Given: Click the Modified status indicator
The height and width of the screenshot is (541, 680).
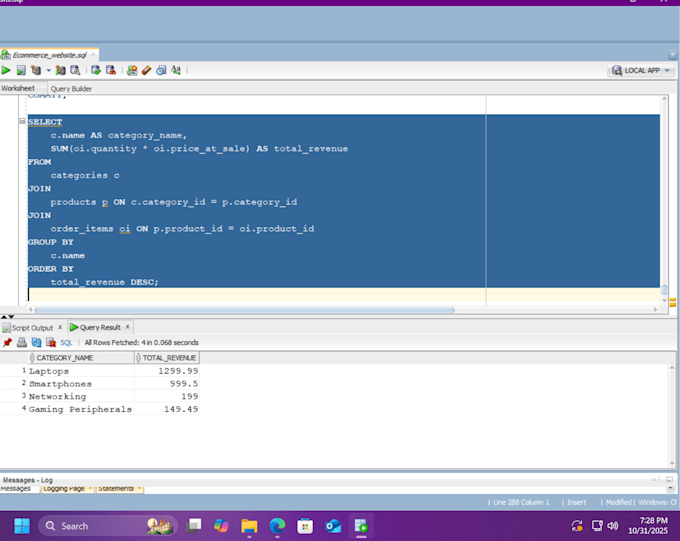Looking at the screenshot, I should point(619,502).
